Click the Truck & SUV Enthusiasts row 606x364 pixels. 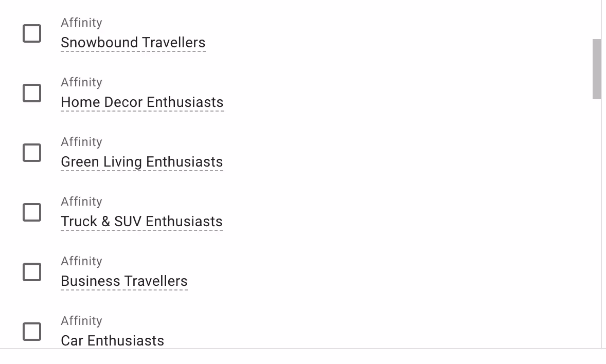click(x=309, y=212)
